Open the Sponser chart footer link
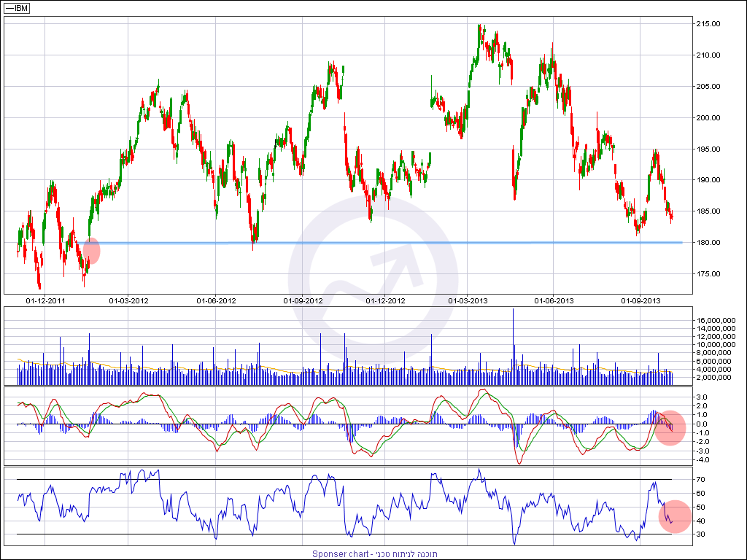747x560 pixels. tap(375, 554)
